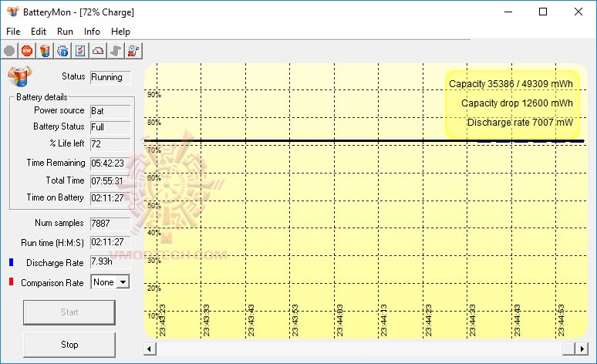This screenshot has width=597, height=364.
Task: Click the Status field showing Running
Action: coord(110,77)
